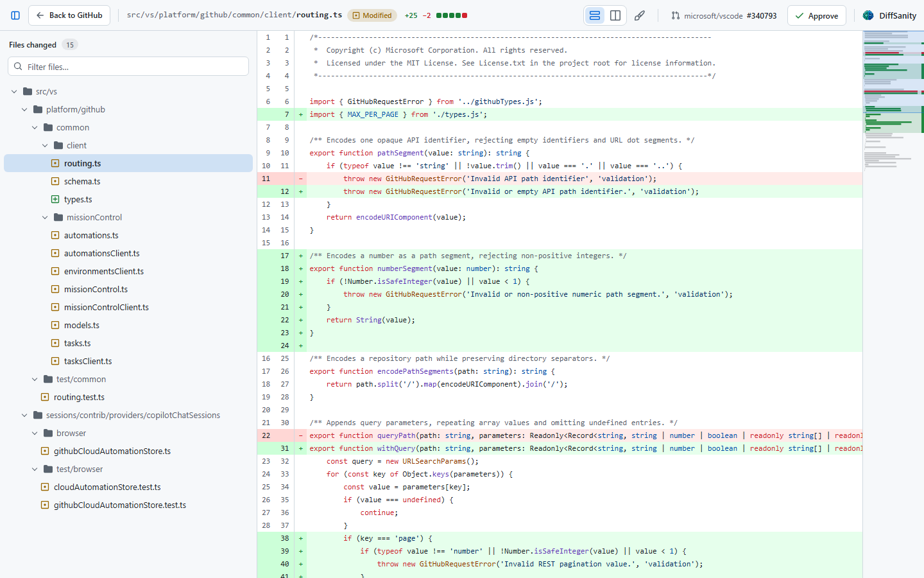Open missionControl.ts file icon
924x578 pixels.
55,290
